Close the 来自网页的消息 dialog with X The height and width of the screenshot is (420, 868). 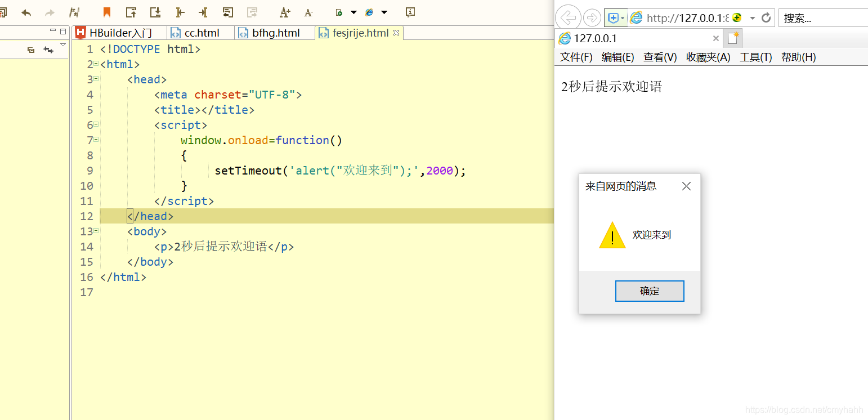[x=686, y=186]
